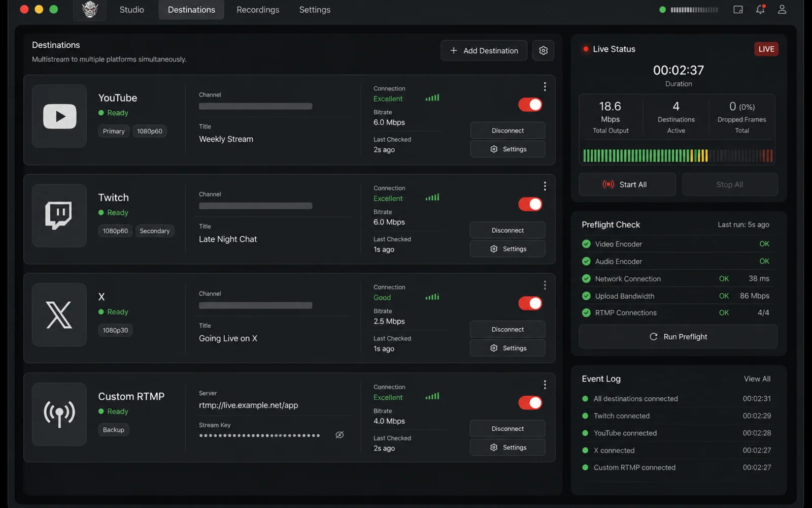Viewport: 812px width, 508px height.
Task: Turn off the X destination toggle
Action: point(530,303)
